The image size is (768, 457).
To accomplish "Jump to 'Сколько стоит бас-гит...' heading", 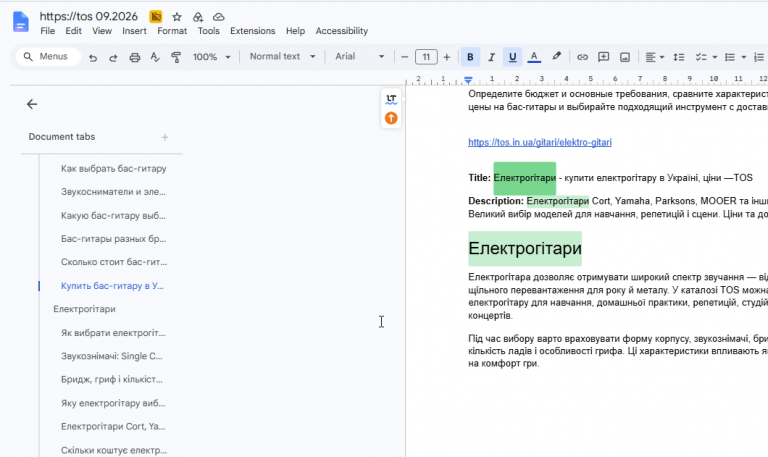I will pos(114,262).
